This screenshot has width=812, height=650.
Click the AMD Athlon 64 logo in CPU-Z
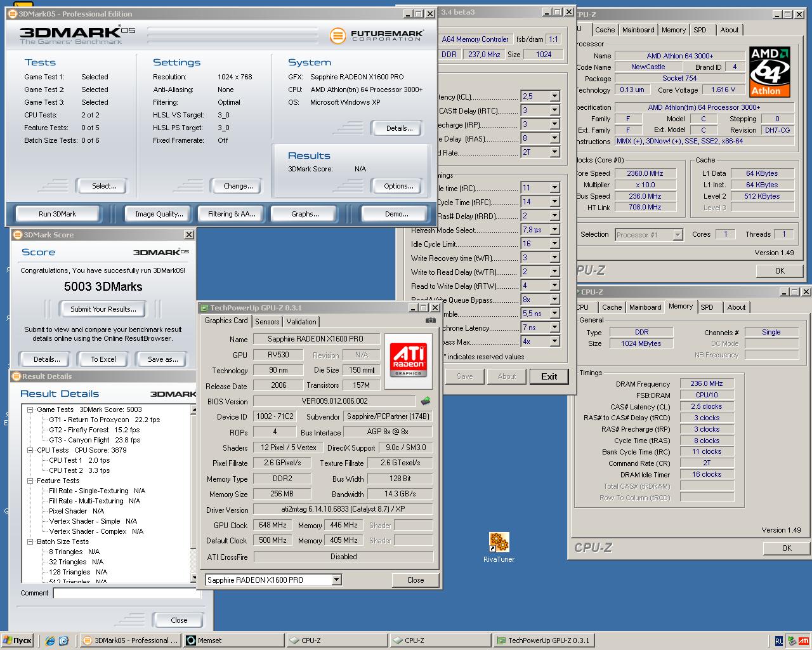tap(770, 71)
